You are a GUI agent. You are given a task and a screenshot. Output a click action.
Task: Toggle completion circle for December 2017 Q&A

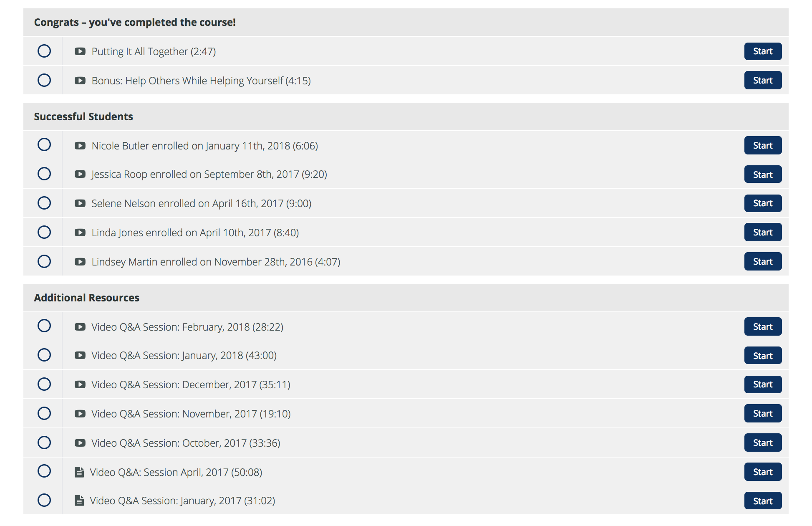tap(44, 384)
